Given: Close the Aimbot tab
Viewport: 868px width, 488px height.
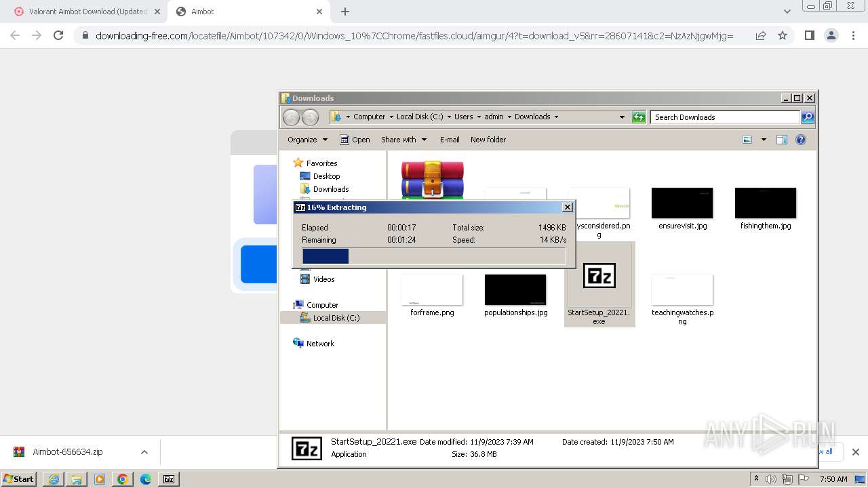Looking at the screenshot, I should click(x=319, y=12).
